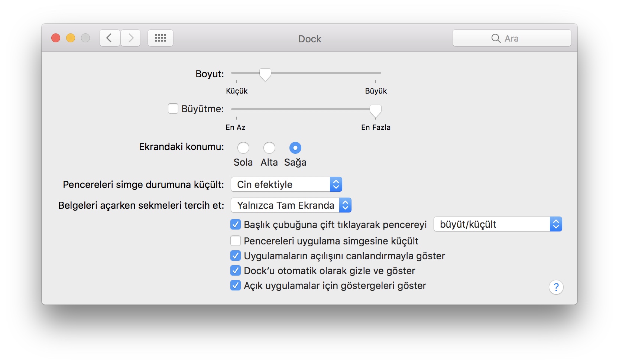Click the yellow minimize window button
The image size is (619, 364).
pyautogui.click(x=71, y=38)
